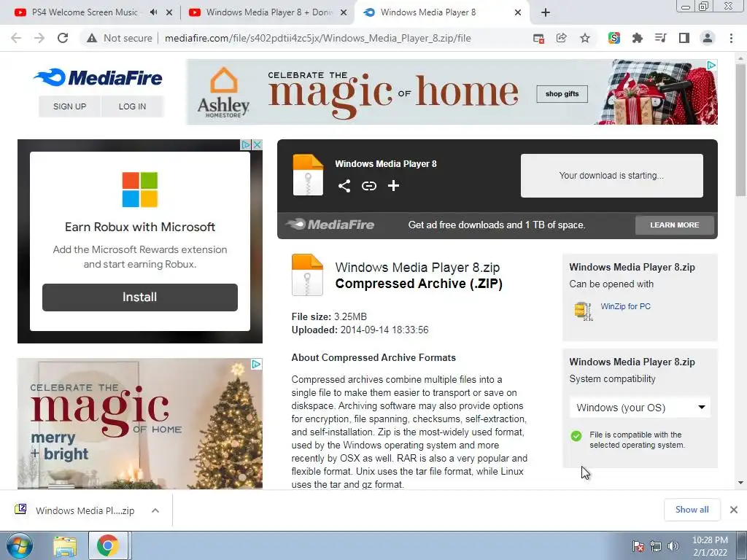Open the Chrome profile avatar
Image resolution: width=747 pixels, height=560 pixels.
tap(708, 38)
